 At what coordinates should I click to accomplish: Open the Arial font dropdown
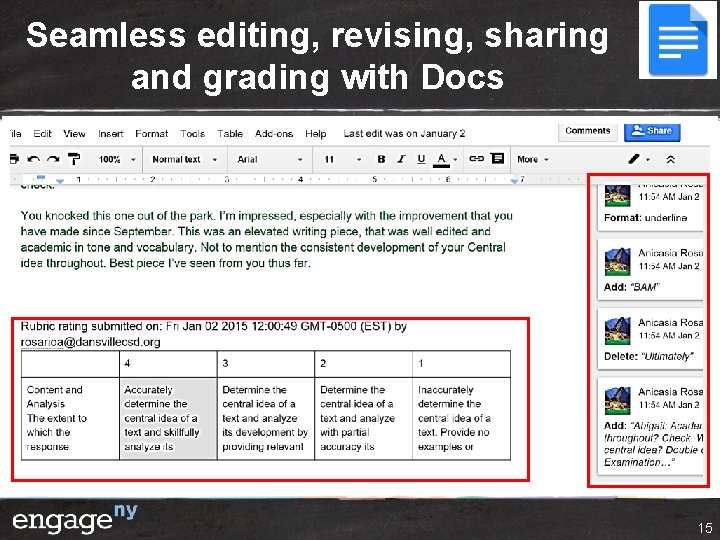tap(270, 159)
